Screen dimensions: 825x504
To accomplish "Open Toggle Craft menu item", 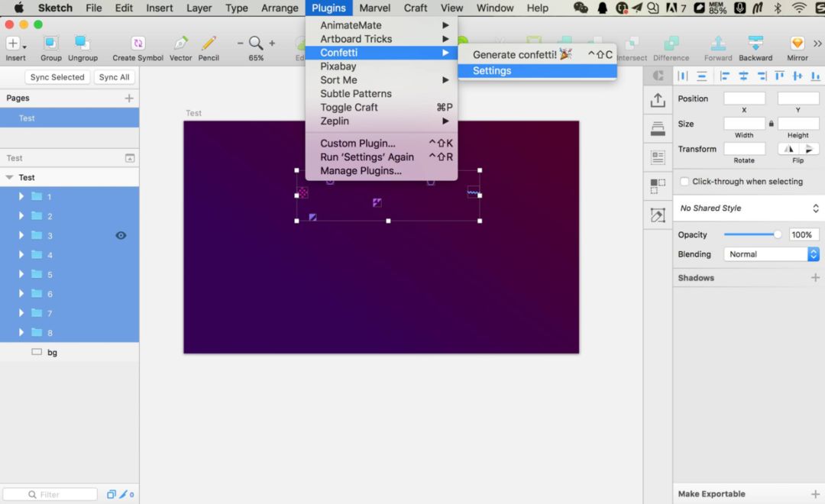I will [x=381, y=108].
